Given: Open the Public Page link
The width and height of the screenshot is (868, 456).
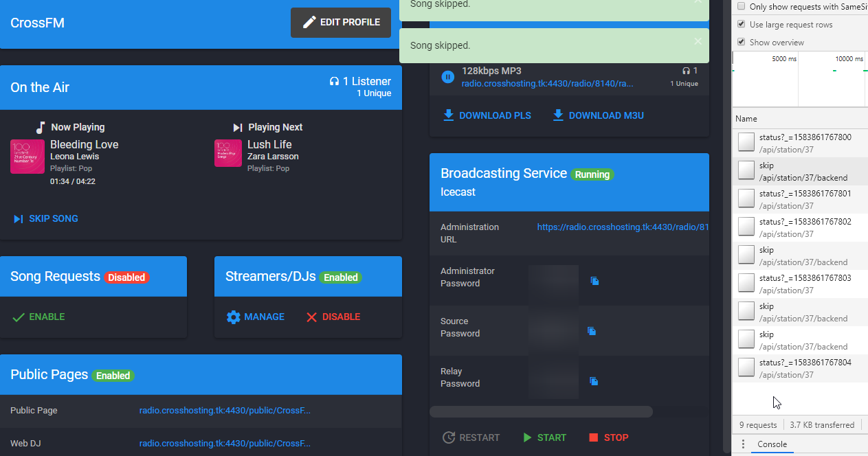Looking at the screenshot, I should [225, 411].
